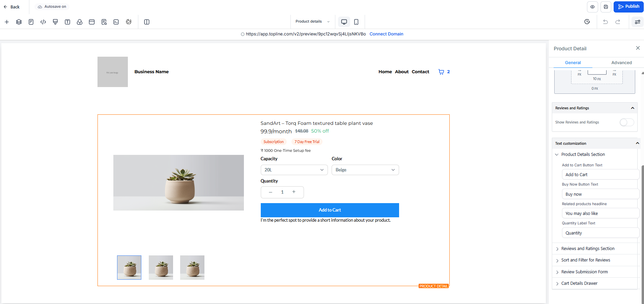Switch to mobile device view

[x=356, y=22]
